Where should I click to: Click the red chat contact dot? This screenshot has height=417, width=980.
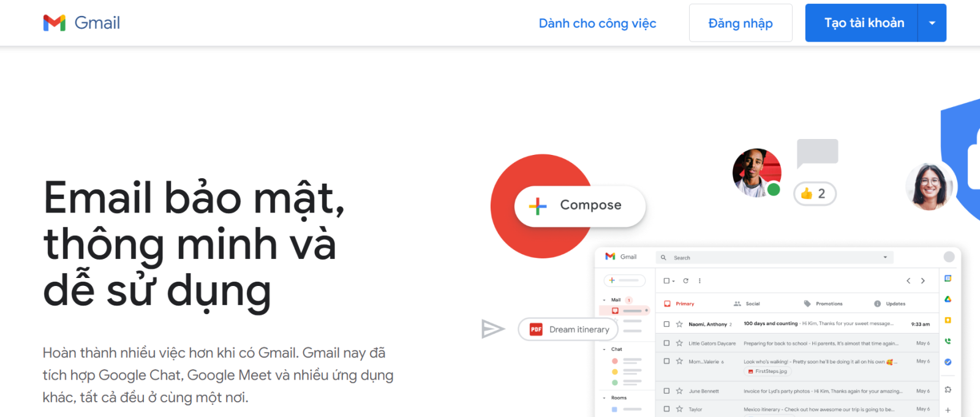tap(615, 361)
